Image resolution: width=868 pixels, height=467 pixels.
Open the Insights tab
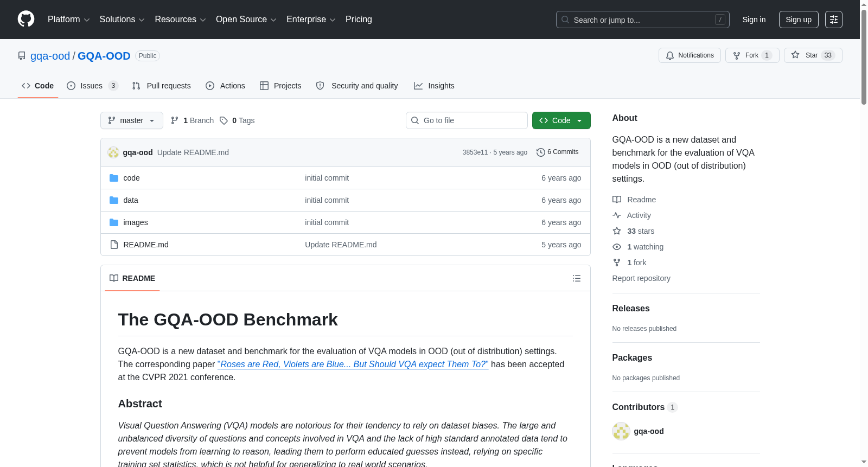click(x=434, y=86)
